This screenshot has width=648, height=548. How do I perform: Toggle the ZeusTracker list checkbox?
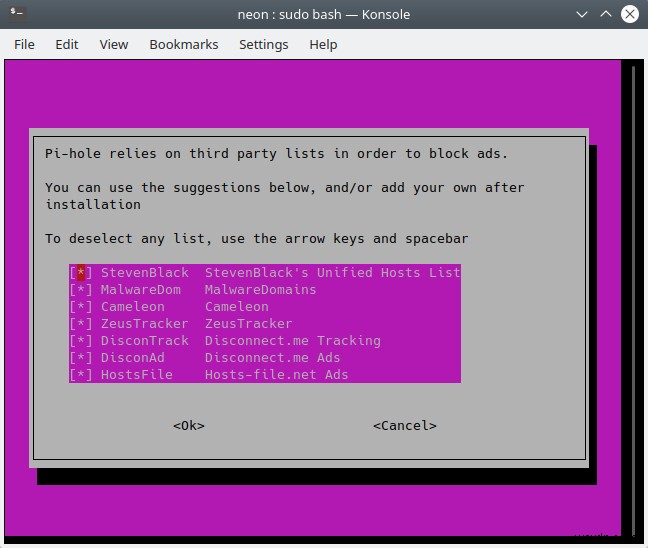click(81, 324)
